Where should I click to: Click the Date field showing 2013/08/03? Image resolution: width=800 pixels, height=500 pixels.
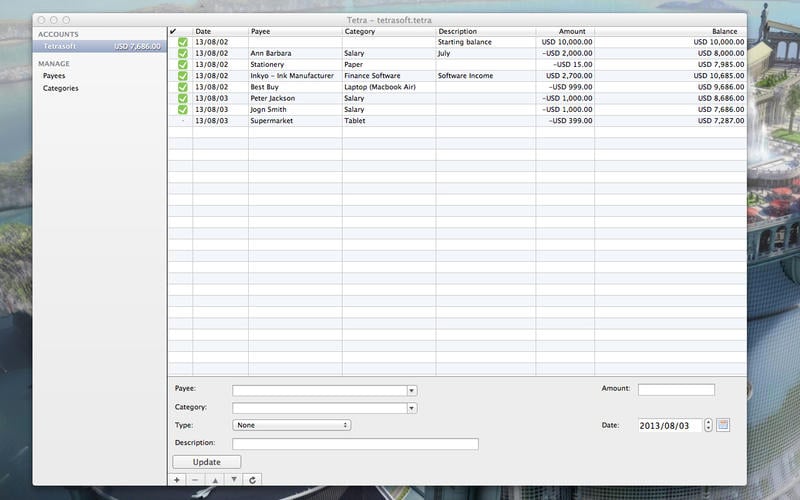[670, 426]
